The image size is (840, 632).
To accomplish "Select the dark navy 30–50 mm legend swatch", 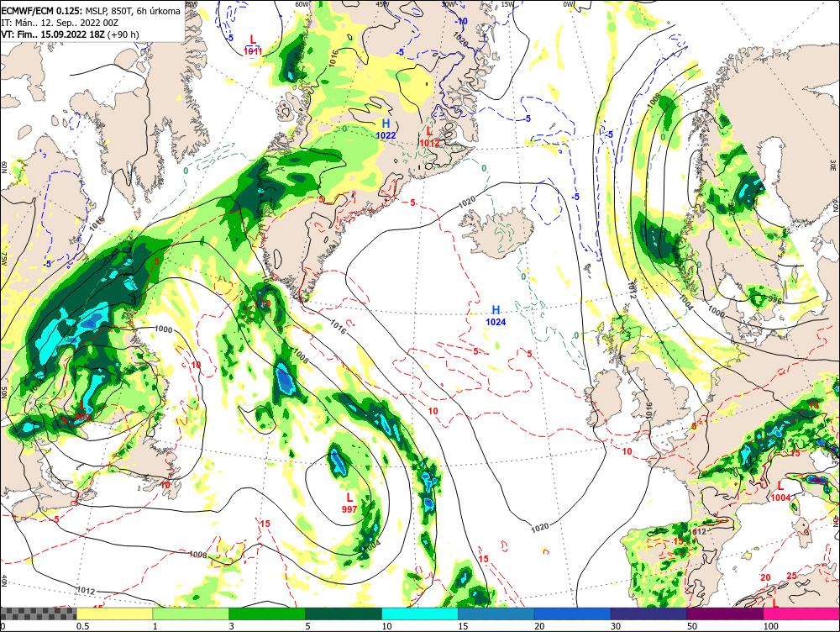I will [x=648, y=614].
